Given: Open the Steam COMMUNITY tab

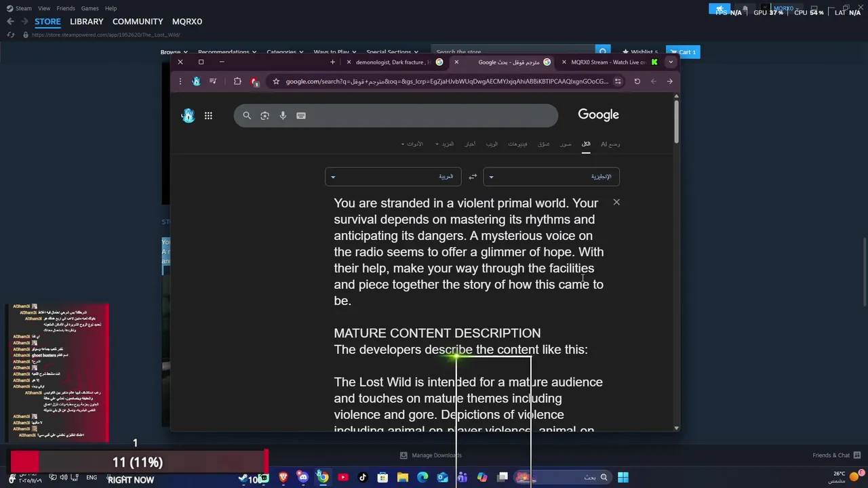Looking at the screenshot, I should pos(138,22).
